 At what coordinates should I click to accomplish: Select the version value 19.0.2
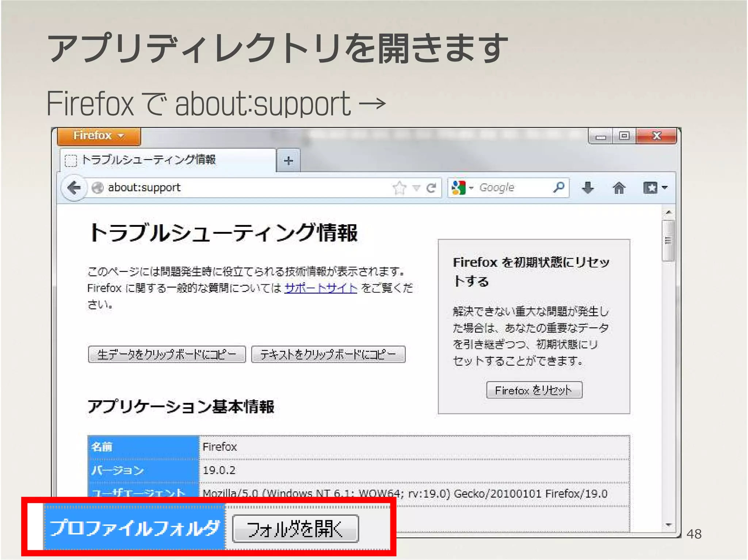point(219,470)
